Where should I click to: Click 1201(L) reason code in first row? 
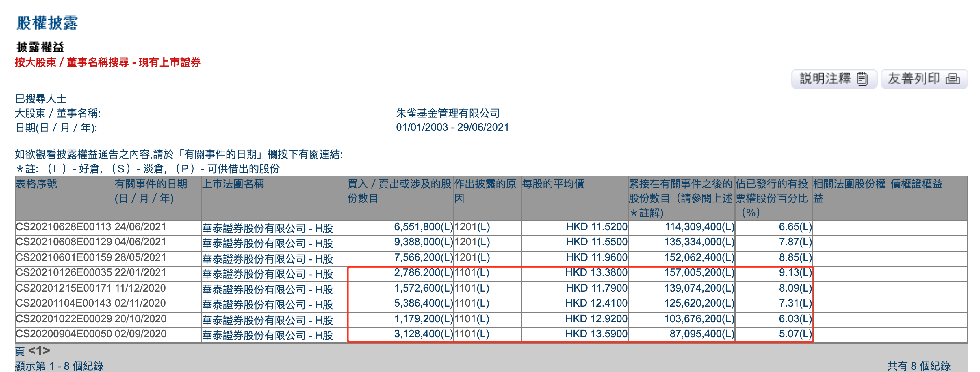472,227
